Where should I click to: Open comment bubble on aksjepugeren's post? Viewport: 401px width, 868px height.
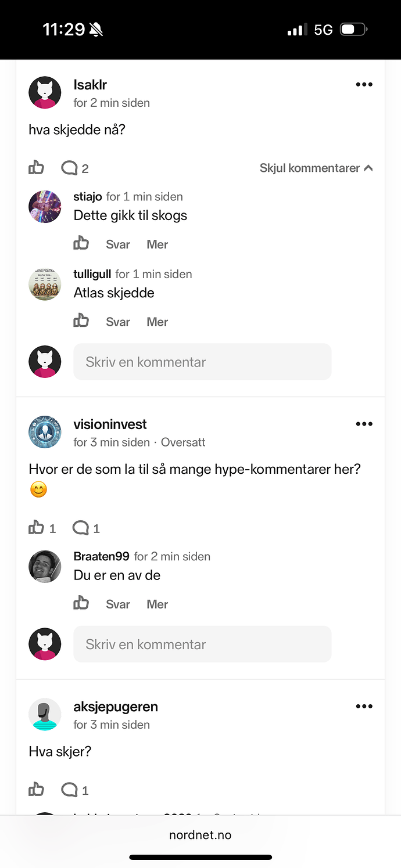pyautogui.click(x=70, y=790)
